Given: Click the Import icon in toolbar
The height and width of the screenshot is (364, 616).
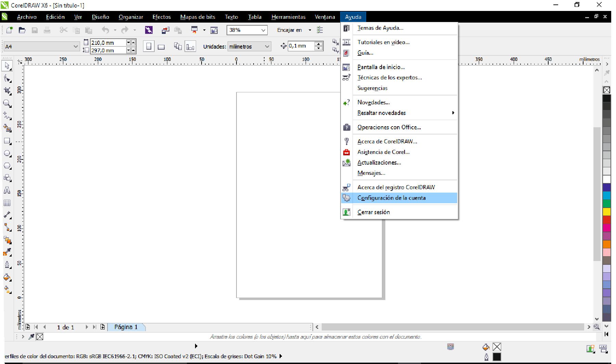Looking at the screenshot, I should [165, 30].
